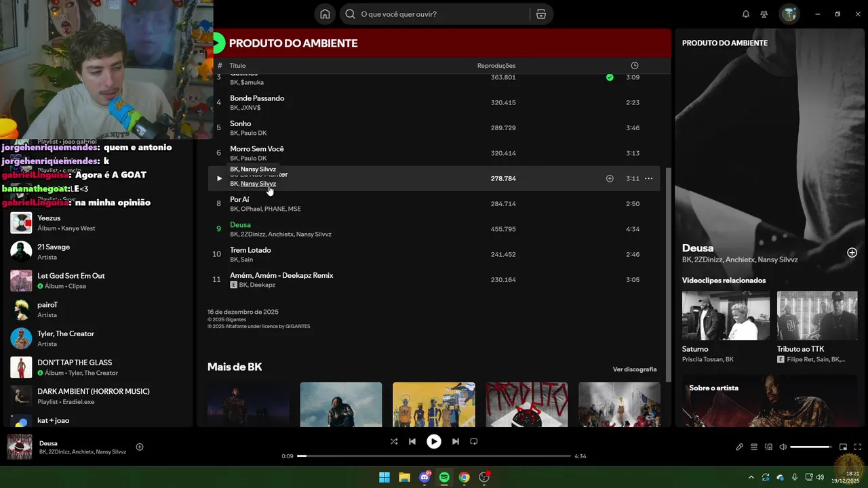Image resolution: width=868 pixels, height=488 pixels.
Task: Open 2ZDinizz artist link under Deusa in right panel
Action: [708, 260]
